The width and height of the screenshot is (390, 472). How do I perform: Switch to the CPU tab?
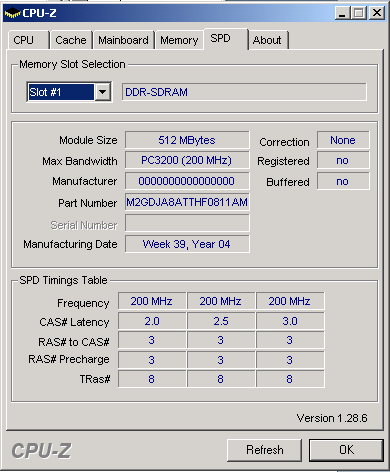pos(29,40)
